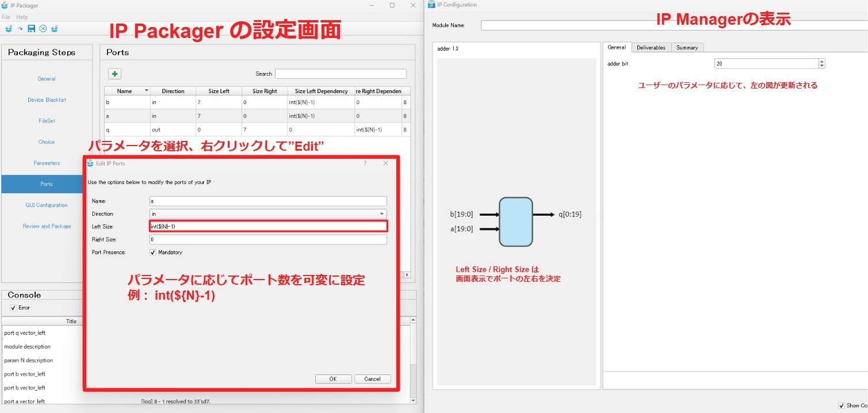Click the remove package toolbar icon
This screenshot has height=413, width=868.
55,28
